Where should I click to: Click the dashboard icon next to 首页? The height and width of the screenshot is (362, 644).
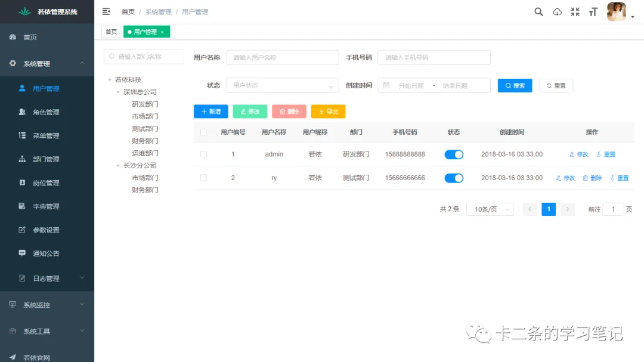tap(13, 37)
